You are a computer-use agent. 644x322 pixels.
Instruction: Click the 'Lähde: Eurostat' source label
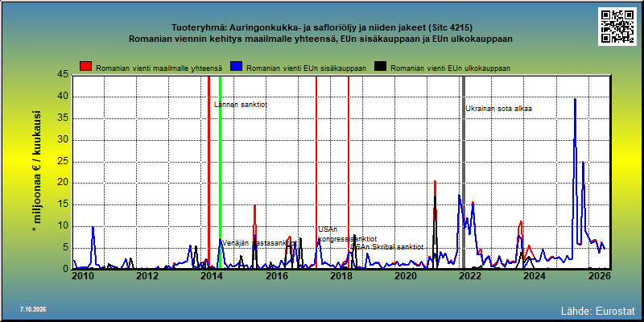pyautogui.click(x=598, y=310)
